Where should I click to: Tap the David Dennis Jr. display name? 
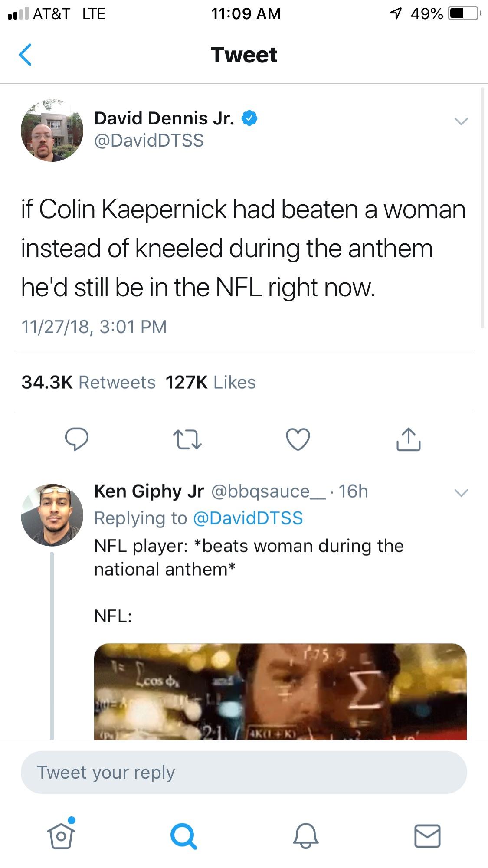(x=164, y=118)
